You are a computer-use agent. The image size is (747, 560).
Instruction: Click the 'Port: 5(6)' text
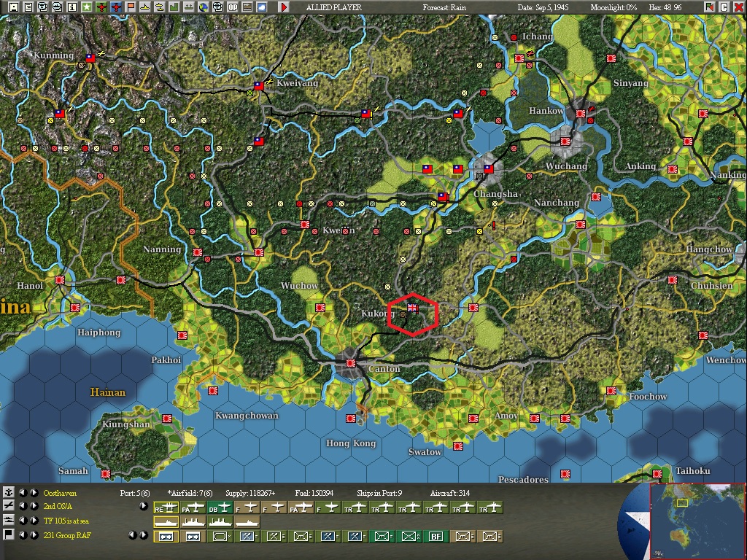pos(135,493)
